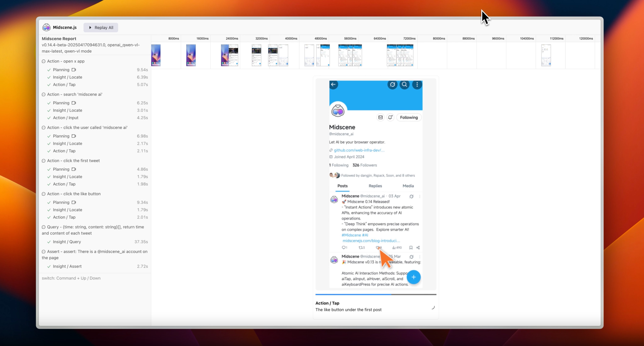
Task: Open video icon beside 'search midscene ai' Planning
Action: click(x=74, y=103)
